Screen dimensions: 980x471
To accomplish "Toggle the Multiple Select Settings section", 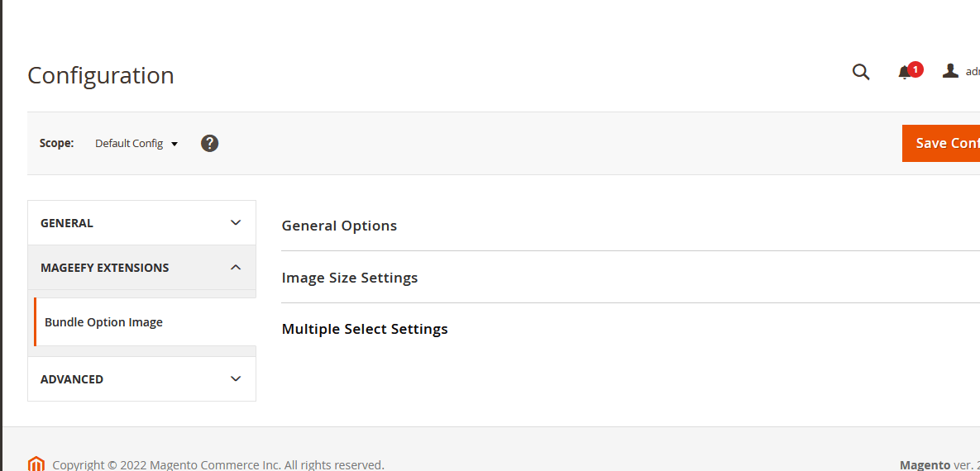I will tap(365, 329).
